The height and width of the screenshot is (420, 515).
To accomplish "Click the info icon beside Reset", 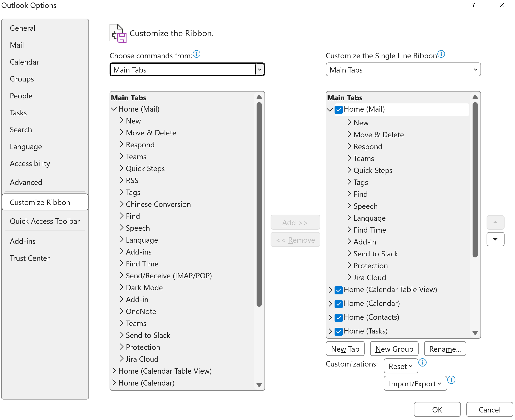I will point(423,362).
